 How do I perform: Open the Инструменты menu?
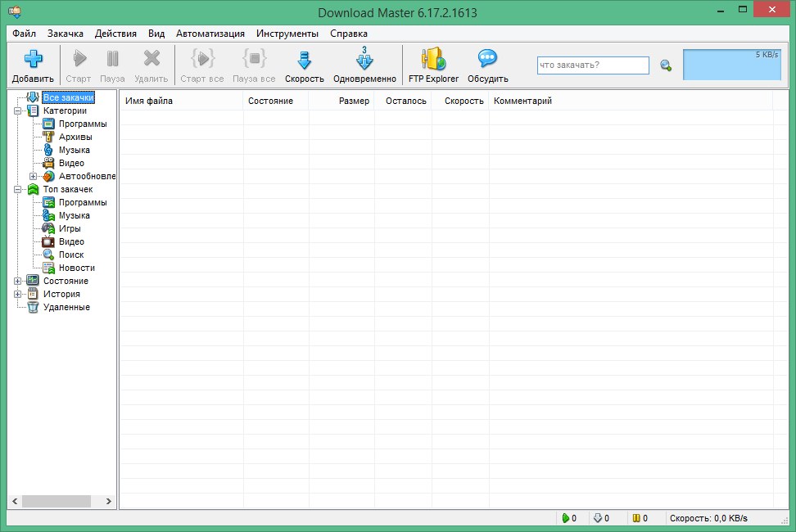click(x=287, y=34)
